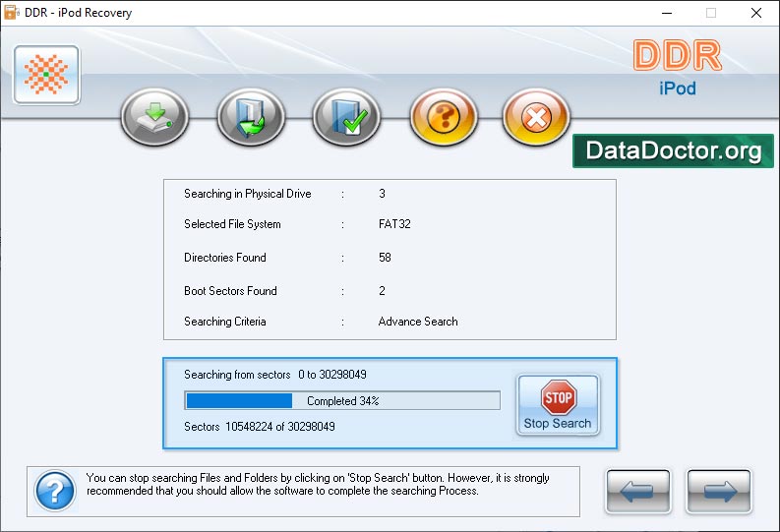Image resolution: width=780 pixels, height=532 pixels.
Task: Click the hint text about stopping search
Action: (318, 484)
